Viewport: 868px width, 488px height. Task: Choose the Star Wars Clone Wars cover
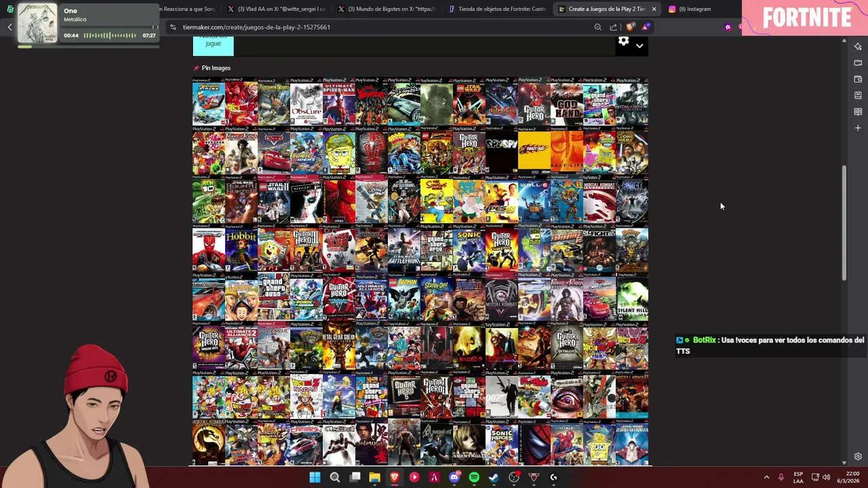632,150
